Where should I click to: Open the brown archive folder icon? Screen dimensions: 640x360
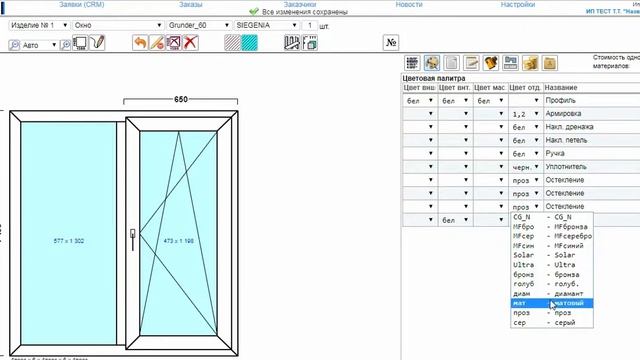point(549,63)
